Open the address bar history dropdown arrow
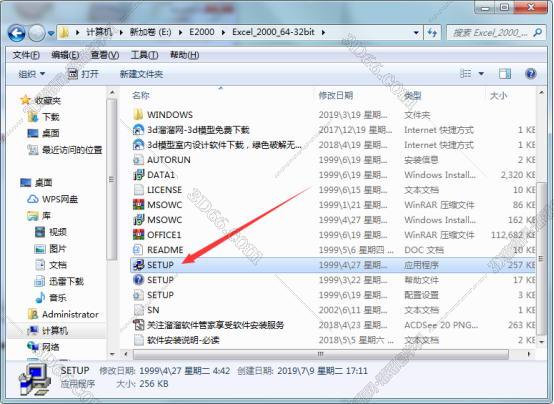Screen dimensions: 554x404 point(416,33)
